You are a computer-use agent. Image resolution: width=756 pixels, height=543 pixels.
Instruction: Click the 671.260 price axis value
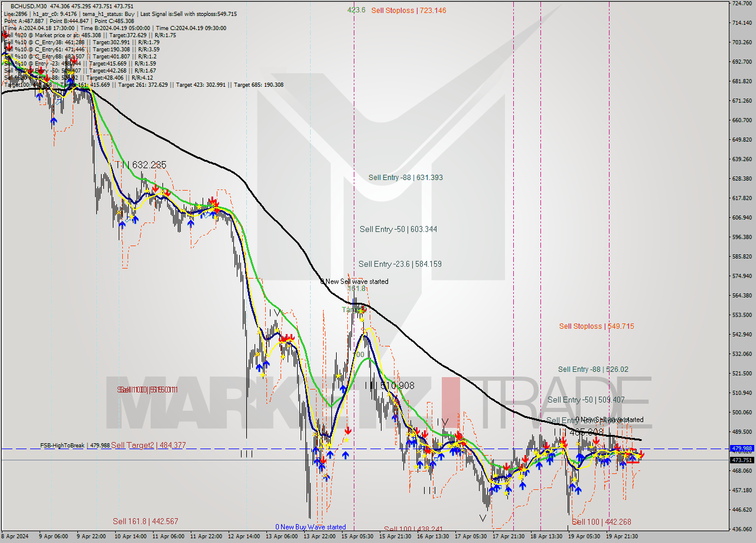click(x=742, y=100)
